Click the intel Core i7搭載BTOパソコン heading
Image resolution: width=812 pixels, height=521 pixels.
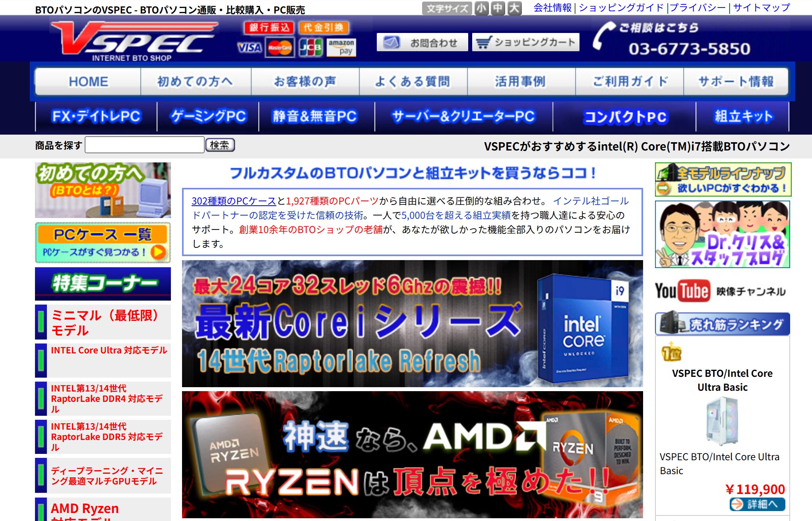(x=637, y=146)
